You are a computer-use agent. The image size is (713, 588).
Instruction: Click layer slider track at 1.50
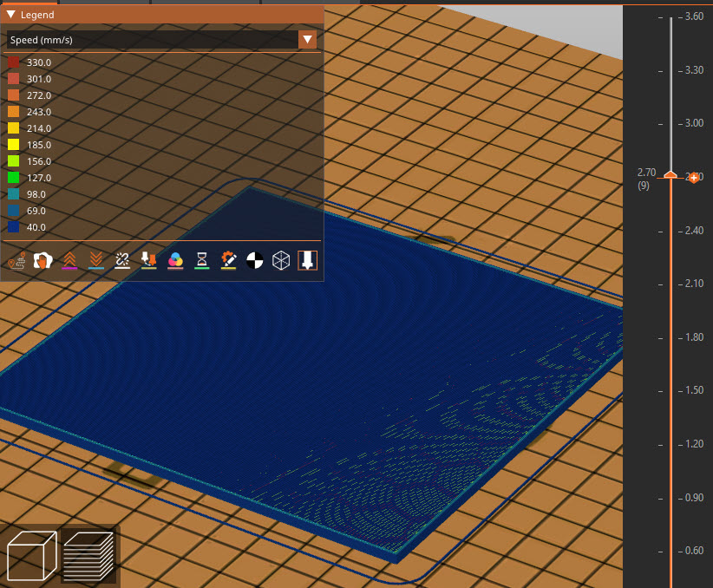670,391
